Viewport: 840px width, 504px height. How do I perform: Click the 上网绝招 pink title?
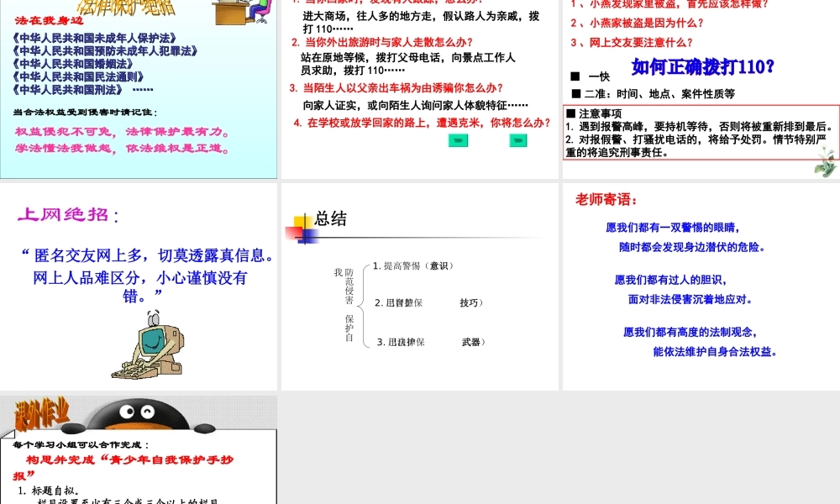click(68, 214)
